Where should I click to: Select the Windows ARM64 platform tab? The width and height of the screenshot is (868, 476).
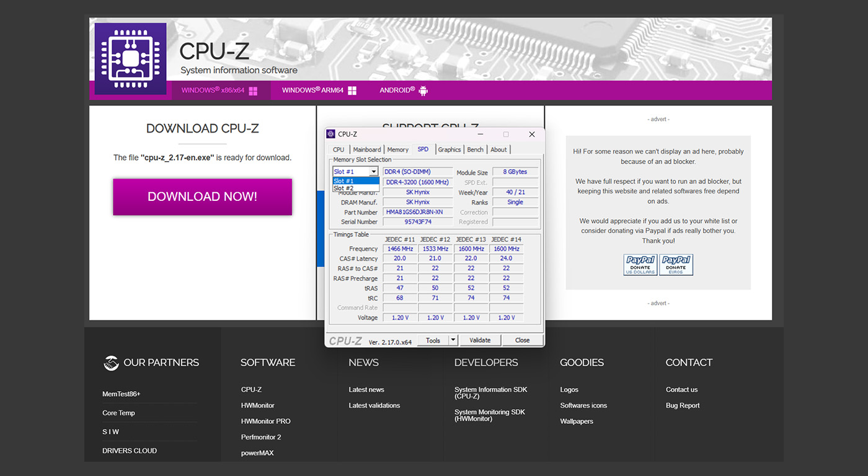coord(319,90)
